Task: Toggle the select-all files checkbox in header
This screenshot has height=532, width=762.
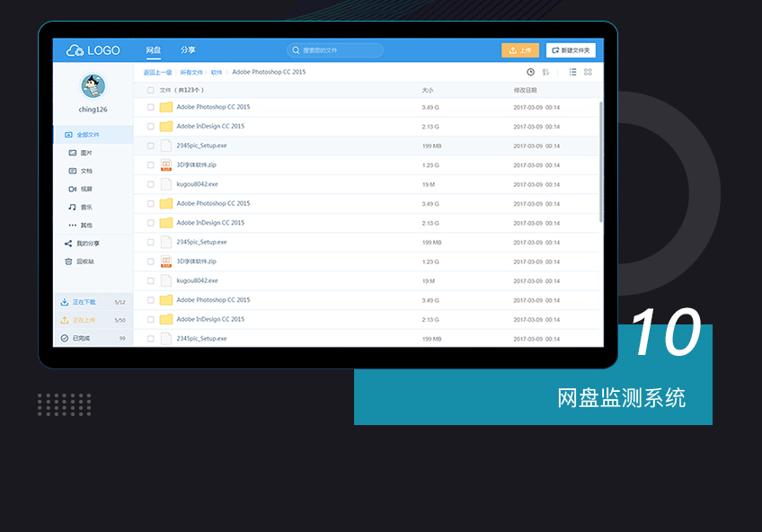Action: point(151,90)
